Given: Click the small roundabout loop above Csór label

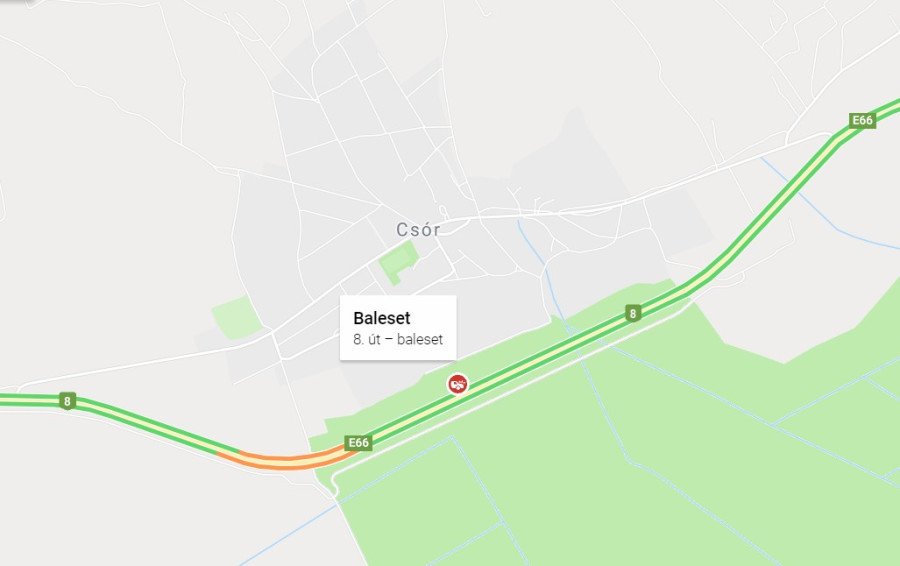Looking at the screenshot, I should pos(443,210).
